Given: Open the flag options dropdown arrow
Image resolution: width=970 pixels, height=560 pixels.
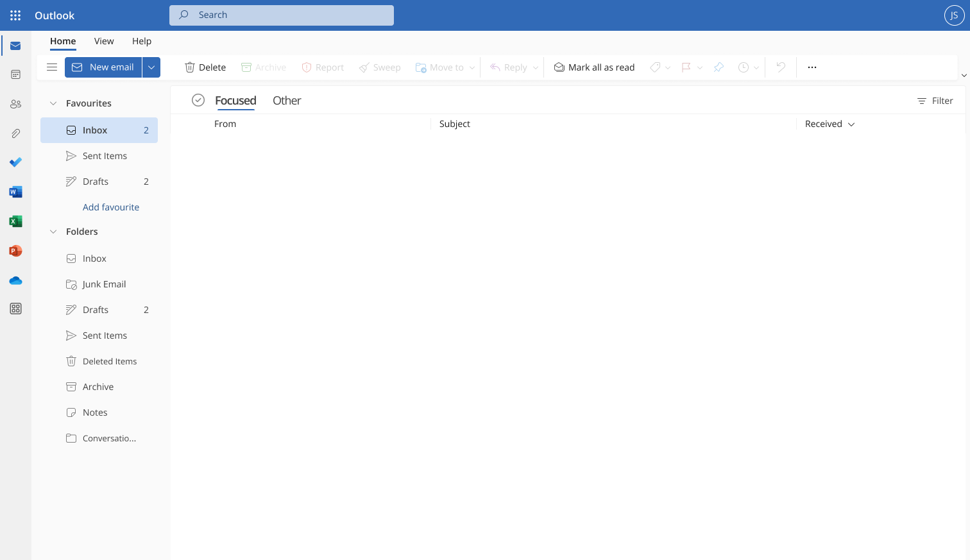Looking at the screenshot, I should click(x=700, y=67).
